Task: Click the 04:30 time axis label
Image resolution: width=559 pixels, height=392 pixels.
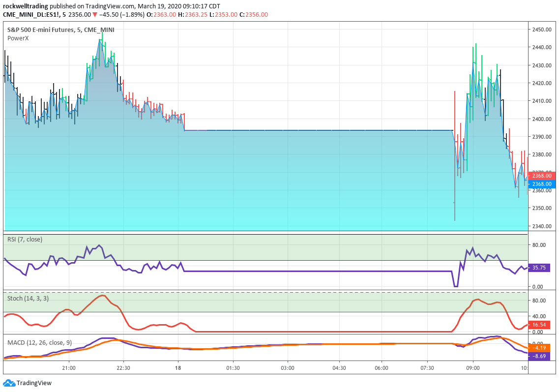Action: pos(339,368)
